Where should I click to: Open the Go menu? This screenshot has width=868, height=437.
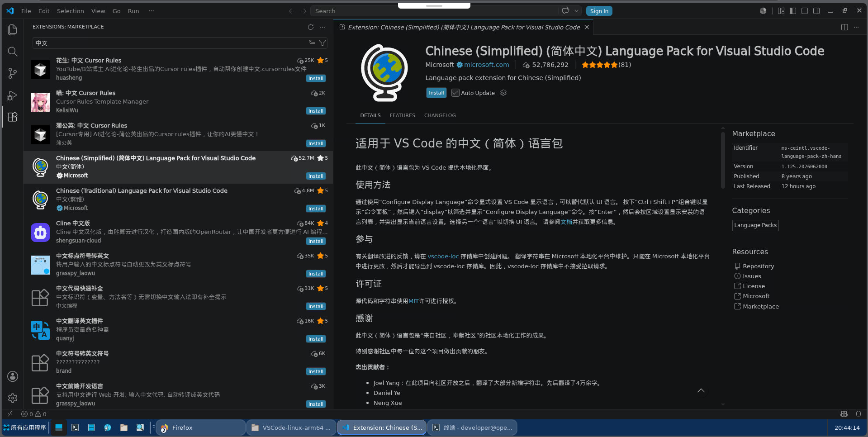click(x=116, y=11)
